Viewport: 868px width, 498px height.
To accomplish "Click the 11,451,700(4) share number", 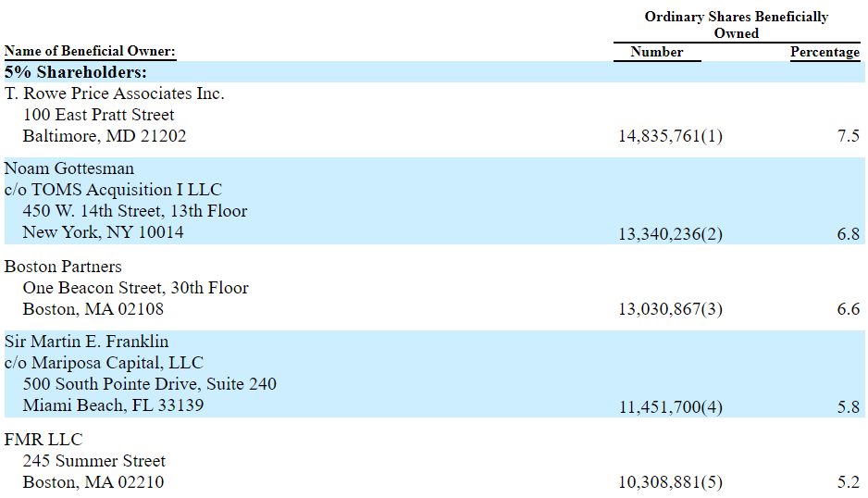I will point(670,406).
